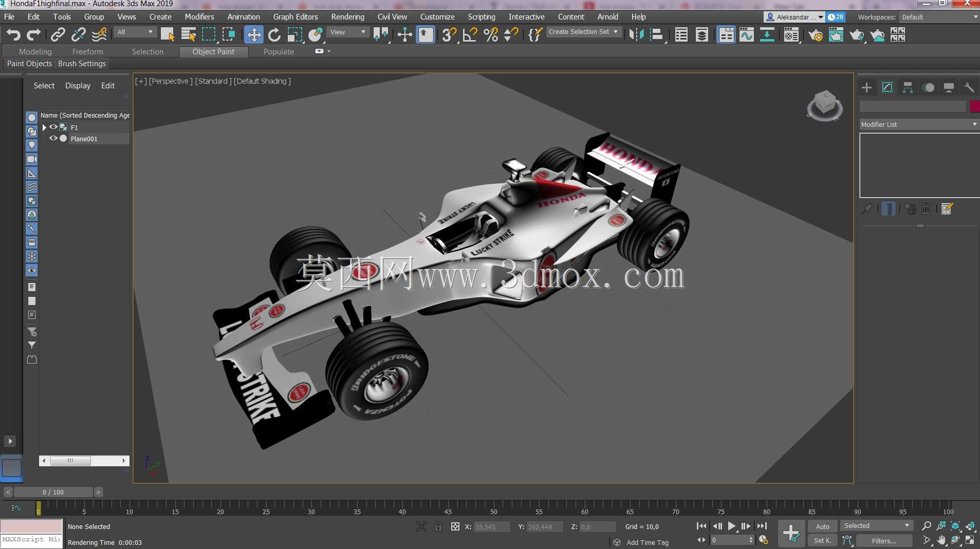Open Render Setup teapot icon
Screen dimensions: 980x549
coord(816,34)
